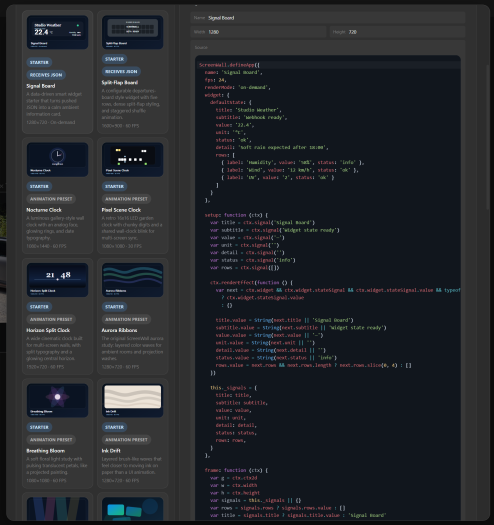Place cursor on "subtitle: 'Webhook ready'," code line
494x525 pixels.
point(251,118)
